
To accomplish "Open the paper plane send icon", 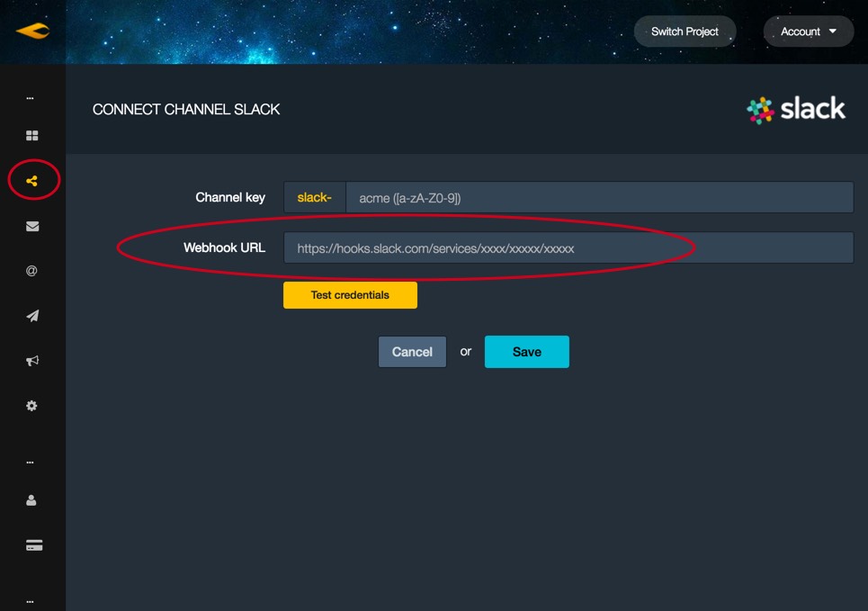I will pyautogui.click(x=32, y=316).
